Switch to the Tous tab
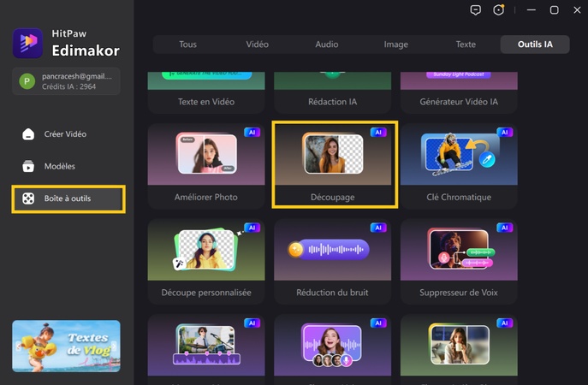 click(187, 44)
